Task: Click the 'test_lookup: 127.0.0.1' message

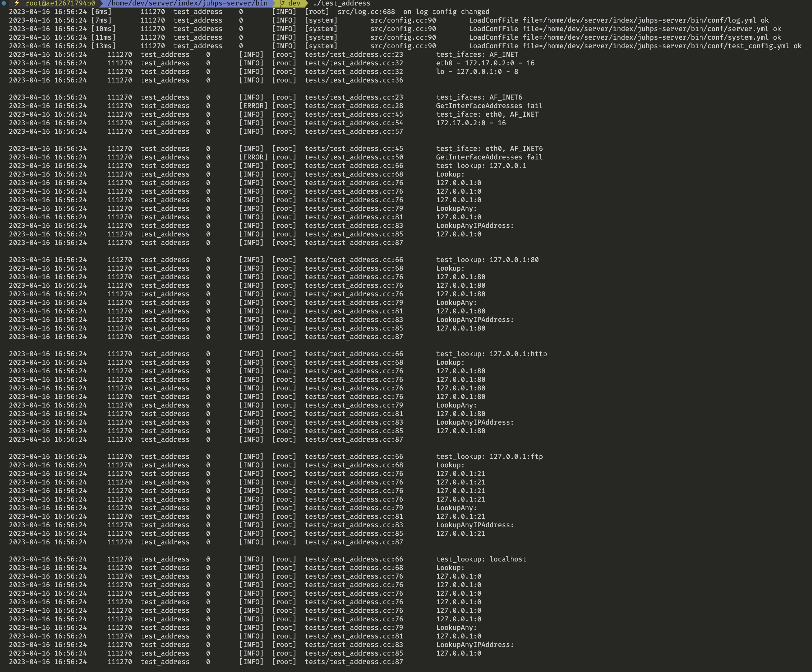Action: click(x=481, y=166)
